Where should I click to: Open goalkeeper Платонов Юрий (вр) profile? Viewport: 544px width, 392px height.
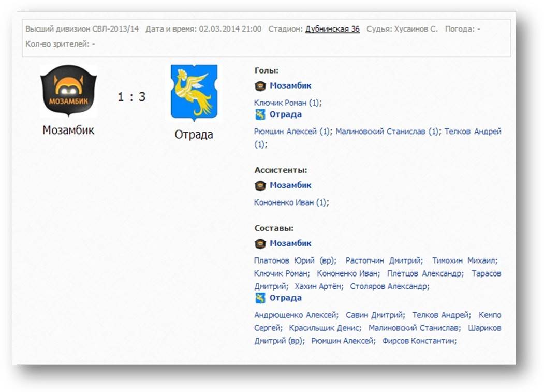(x=295, y=260)
